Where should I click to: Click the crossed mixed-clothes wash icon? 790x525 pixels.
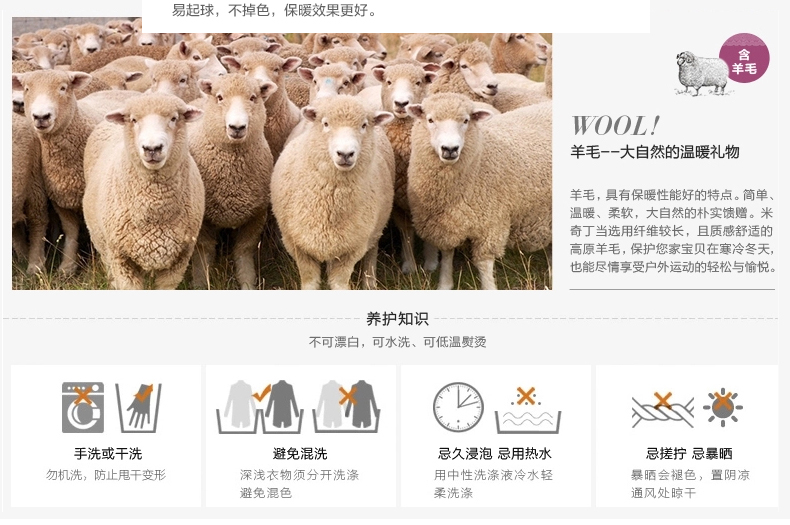[x=346, y=407]
